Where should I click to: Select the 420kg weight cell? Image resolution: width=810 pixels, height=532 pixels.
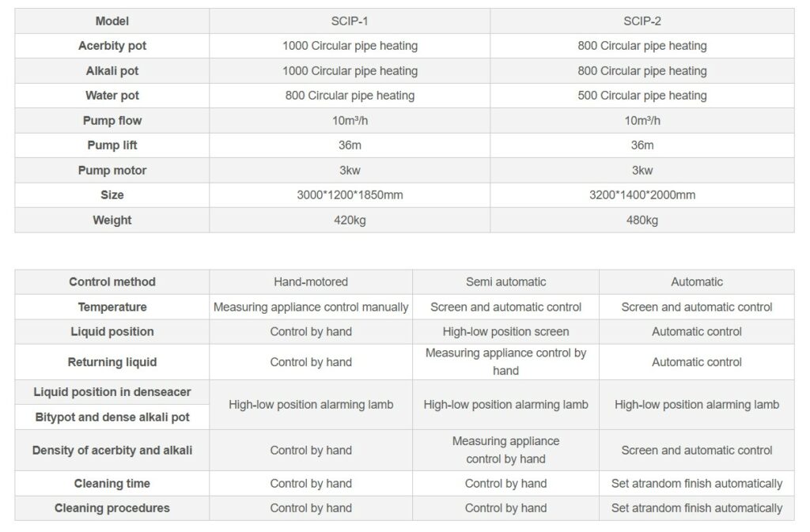(350, 221)
